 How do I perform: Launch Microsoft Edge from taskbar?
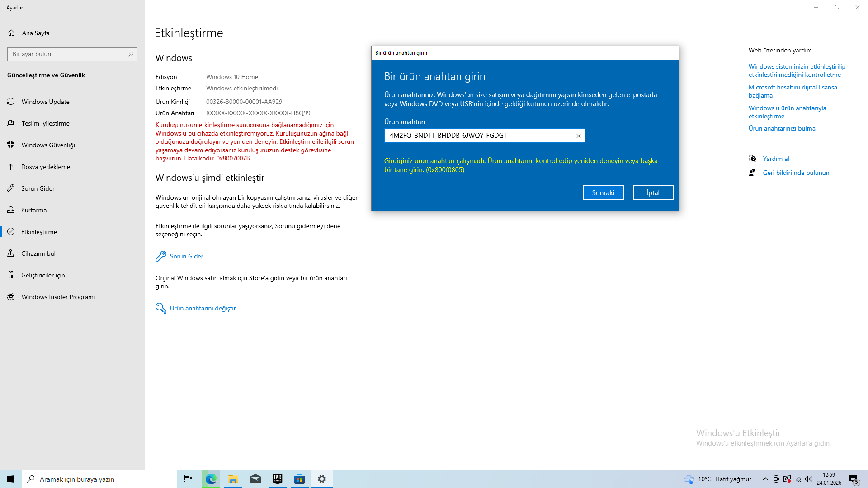tap(211, 479)
